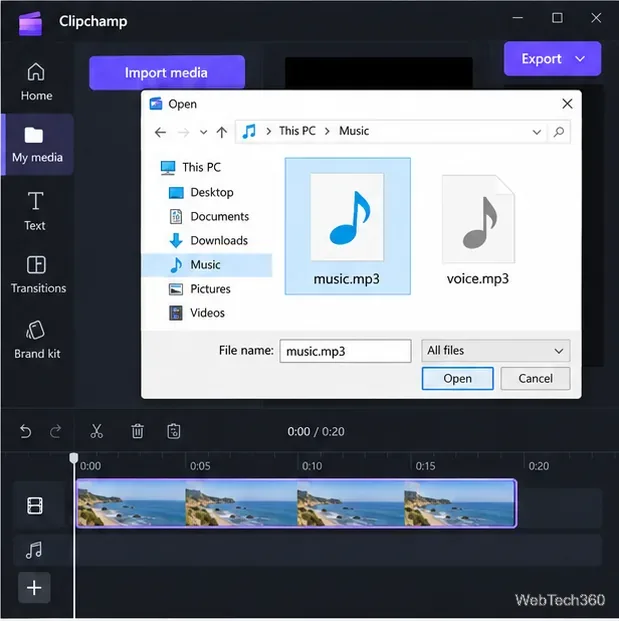Click the Open button in dialog
619x621 pixels.
(457, 378)
